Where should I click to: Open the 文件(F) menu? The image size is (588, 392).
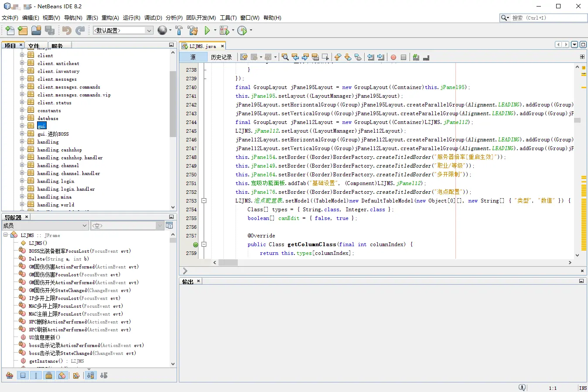pyautogui.click(x=10, y=18)
